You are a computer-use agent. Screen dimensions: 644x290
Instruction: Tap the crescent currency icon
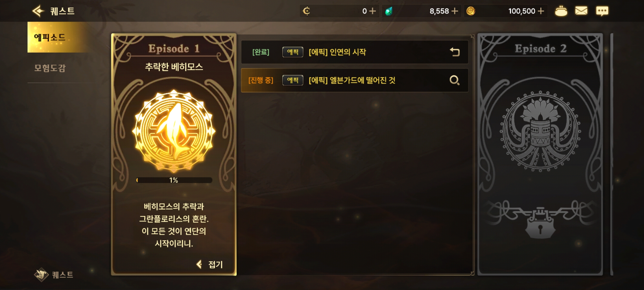[306, 11]
